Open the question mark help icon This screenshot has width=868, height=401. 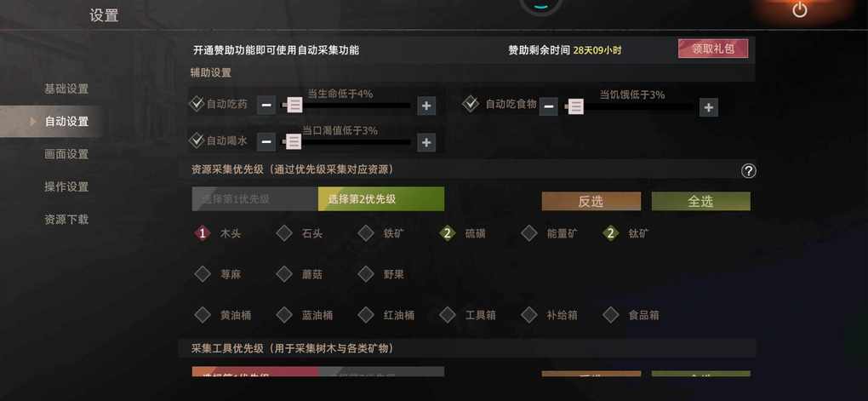pyautogui.click(x=748, y=171)
